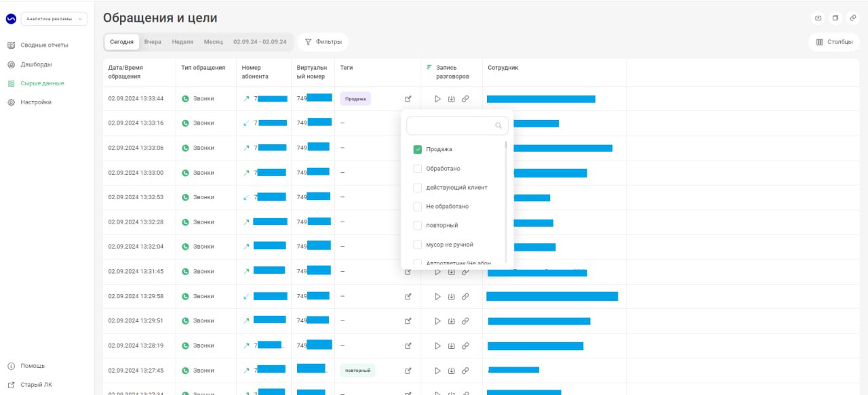Click the download icon at top right
868x395 pixels.
coord(818,18)
